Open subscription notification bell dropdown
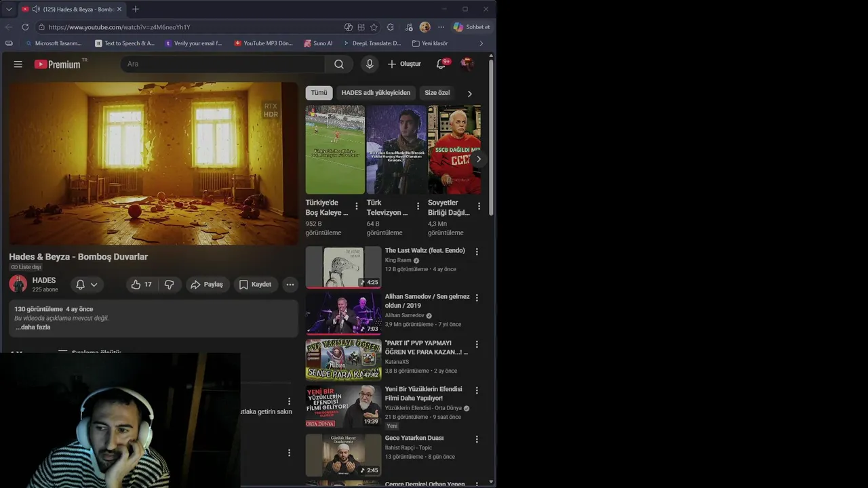The height and width of the screenshot is (488, 868). click(x=87, y=285)
